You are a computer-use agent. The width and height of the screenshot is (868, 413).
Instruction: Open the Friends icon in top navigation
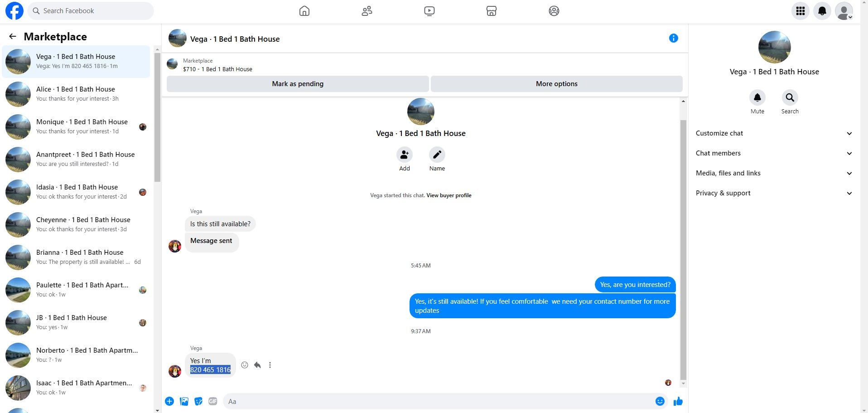point(367,11)
